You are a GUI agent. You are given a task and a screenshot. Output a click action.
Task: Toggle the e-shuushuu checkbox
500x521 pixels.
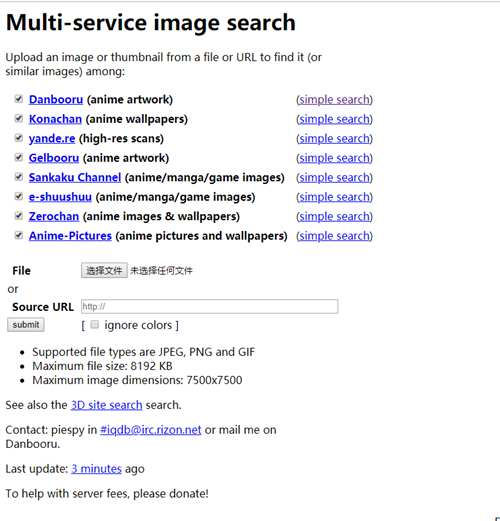(x=19, y=196)
